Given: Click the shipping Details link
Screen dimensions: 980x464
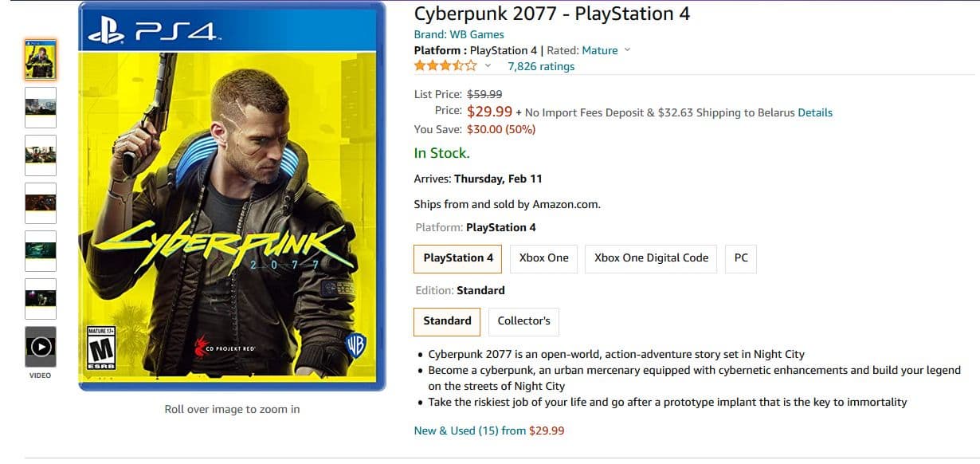Looking at the screenshot, I should [815, 112].
